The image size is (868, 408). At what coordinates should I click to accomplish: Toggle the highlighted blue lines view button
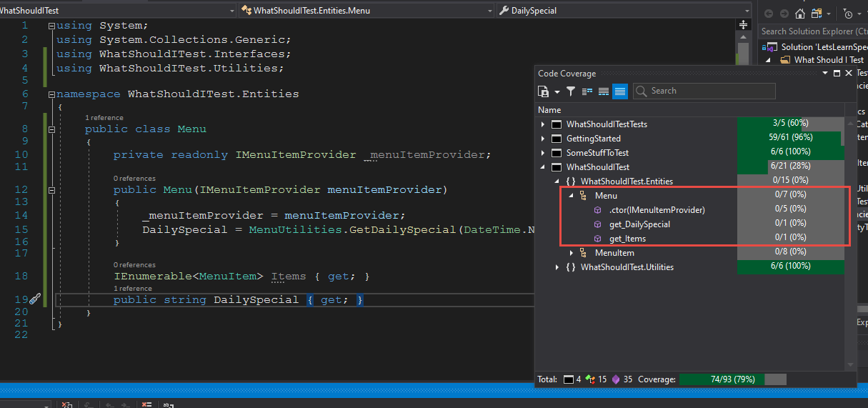(620, 91)
